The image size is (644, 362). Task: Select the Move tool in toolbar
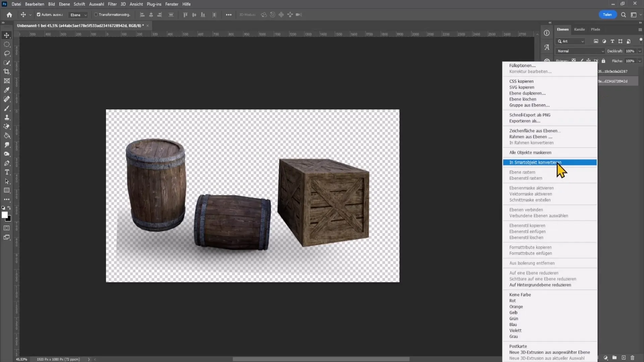7,35
